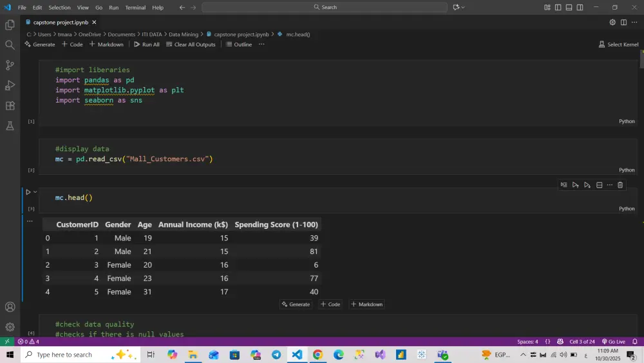Image resolution: width=644 pixels, height=363 pixels.
Task: Click Go Live in status bar
Action: [613, 342]
